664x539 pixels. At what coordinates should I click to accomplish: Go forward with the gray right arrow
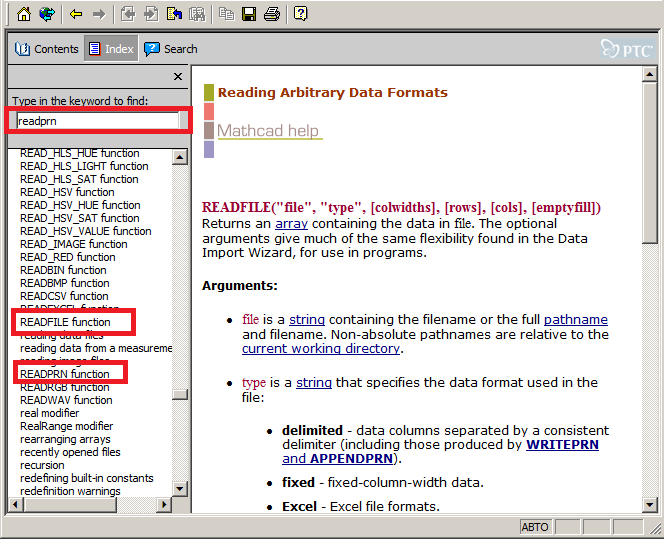[99, 14]
